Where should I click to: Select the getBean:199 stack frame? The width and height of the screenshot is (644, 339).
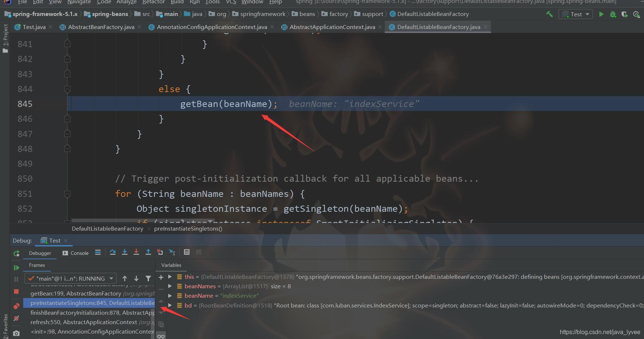pyautogui.click(x=89, y=294)
